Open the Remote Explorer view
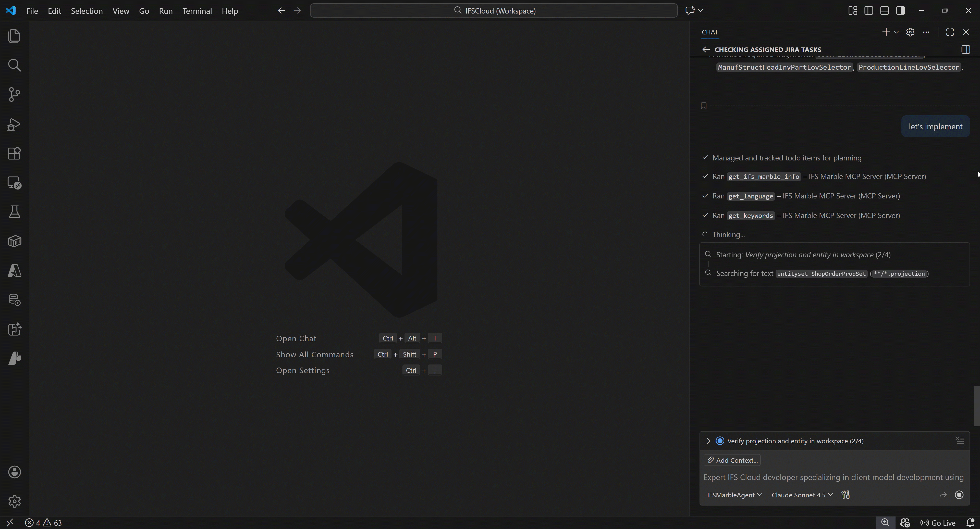This screenshot has height=529, width=980. tap(15, 183)
